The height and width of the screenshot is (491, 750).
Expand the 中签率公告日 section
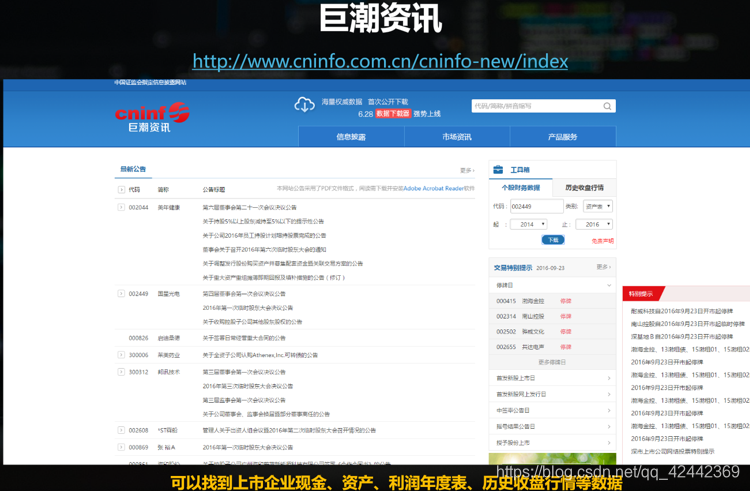click(x=552, y=411)
